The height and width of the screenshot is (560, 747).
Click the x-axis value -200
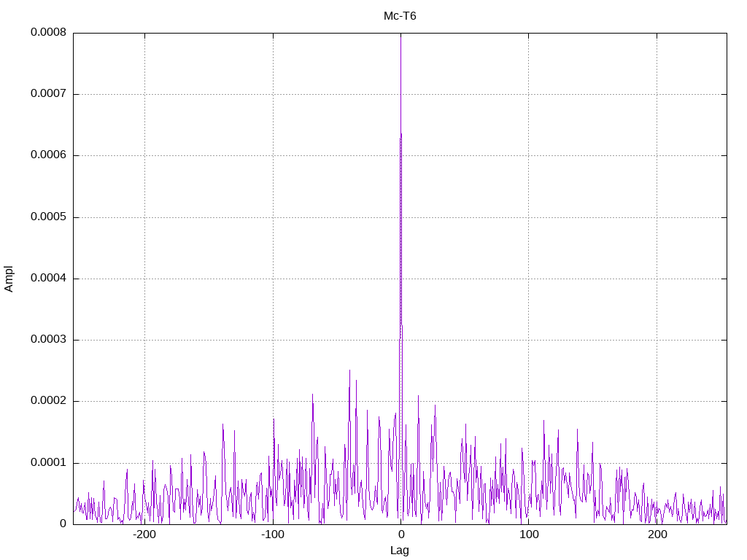point(144,534)
